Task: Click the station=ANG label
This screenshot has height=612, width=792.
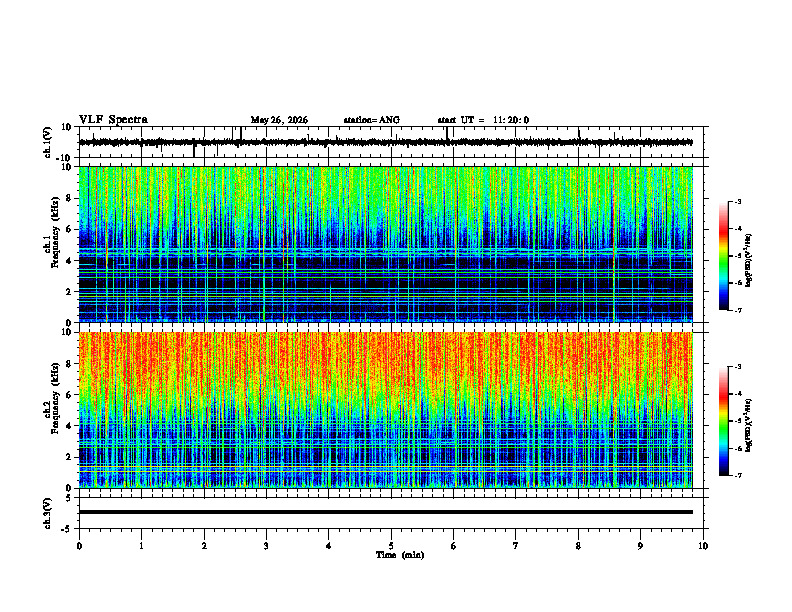Action: coord(371,120)
